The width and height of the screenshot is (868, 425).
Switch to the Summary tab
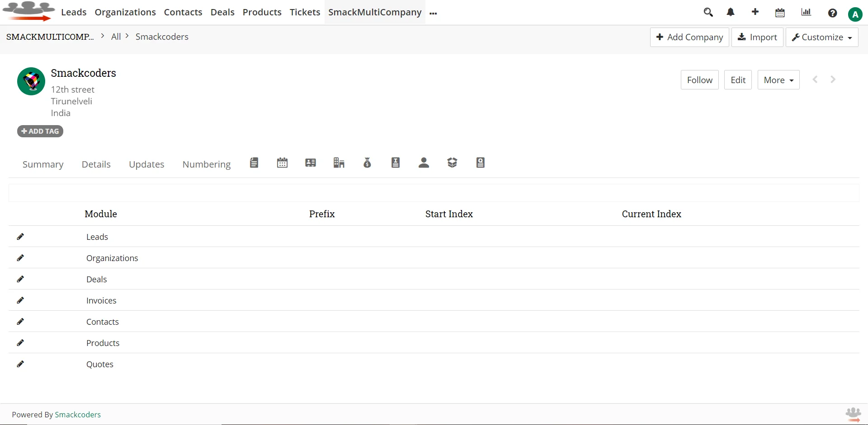(x=42, y=164)
